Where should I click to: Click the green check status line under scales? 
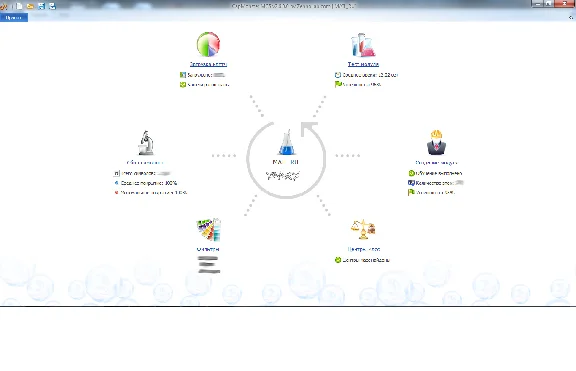coord(362,260)
